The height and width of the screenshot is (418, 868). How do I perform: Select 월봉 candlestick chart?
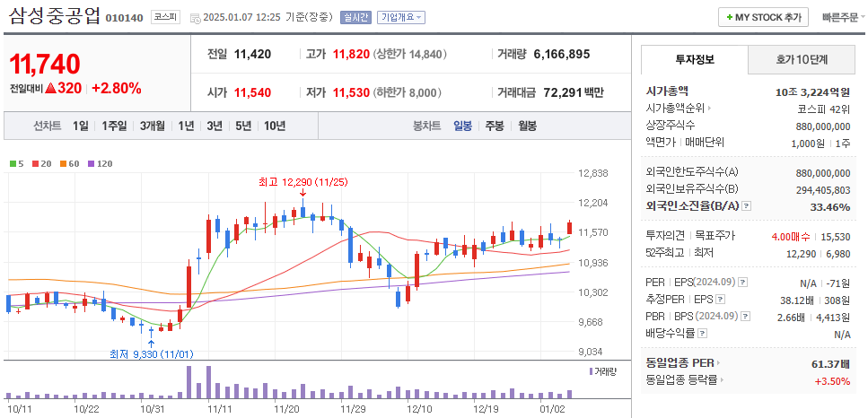click(x=527, y=126)
